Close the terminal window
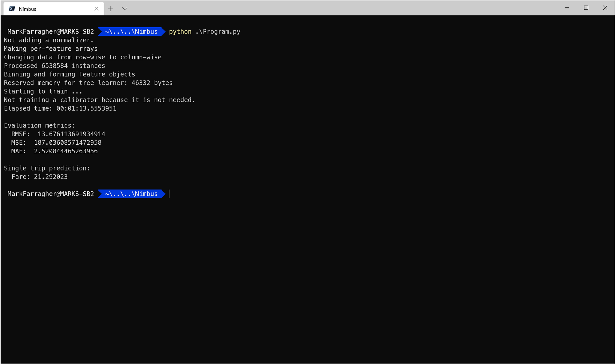Viewport: 615px width, 364px height. 605,8
